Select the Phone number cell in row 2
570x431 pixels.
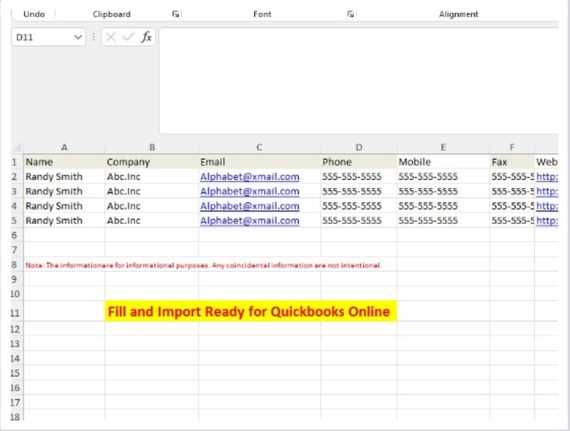pyautogui.click(x=359, y=177)
